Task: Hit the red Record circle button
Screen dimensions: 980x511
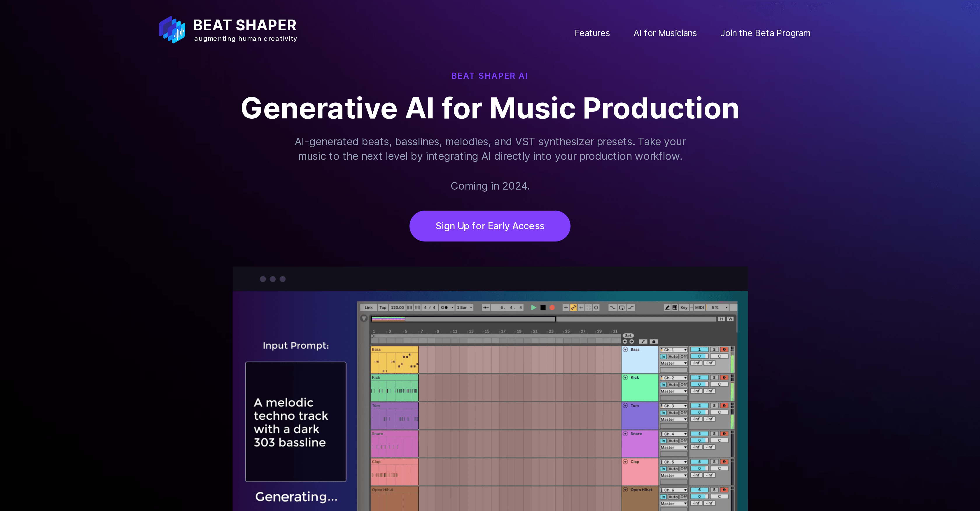Action: (552, 307)
